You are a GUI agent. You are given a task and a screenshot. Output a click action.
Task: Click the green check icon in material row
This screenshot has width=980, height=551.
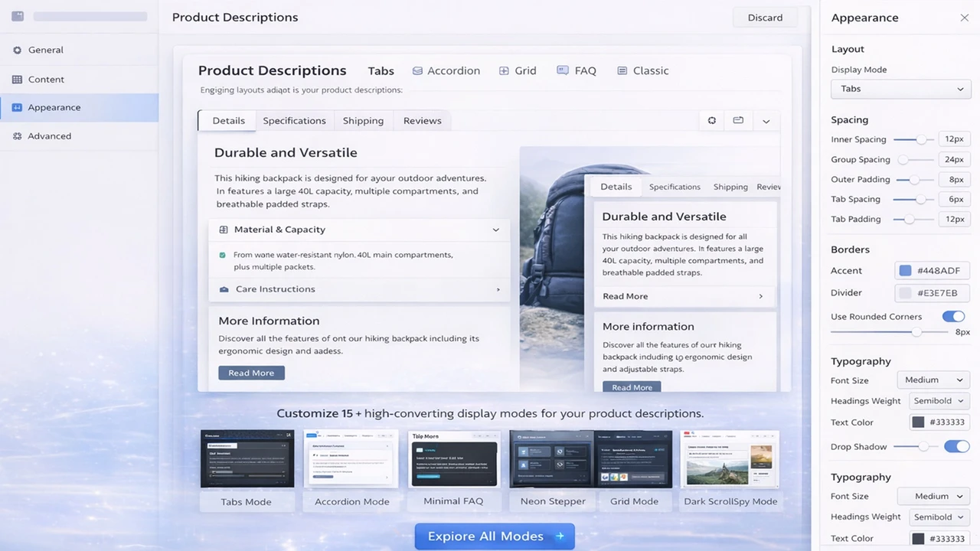click(x=223, y=255)
